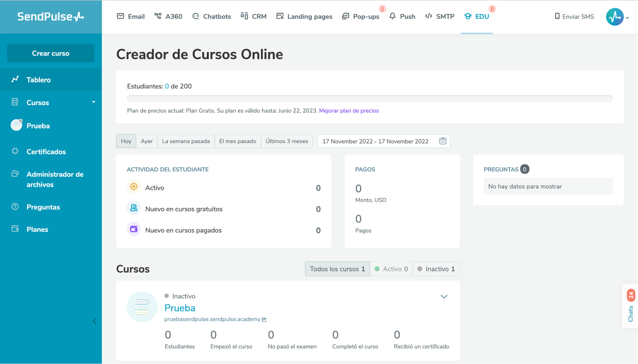
Task: Open the course URL external link icon
Action: [x=264, y=320]
